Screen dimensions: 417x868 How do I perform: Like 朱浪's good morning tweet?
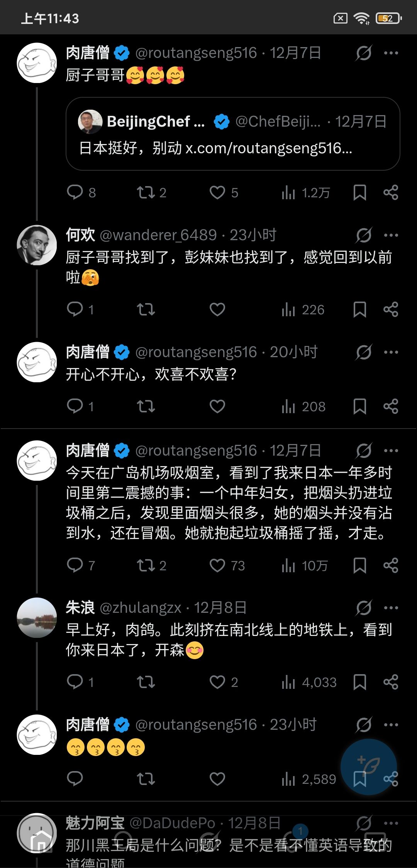click(x=217, y=682)
